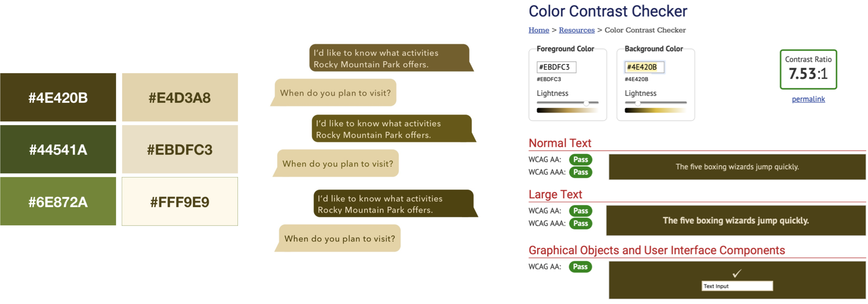Focus the Background Color hex input

point(644,67)
